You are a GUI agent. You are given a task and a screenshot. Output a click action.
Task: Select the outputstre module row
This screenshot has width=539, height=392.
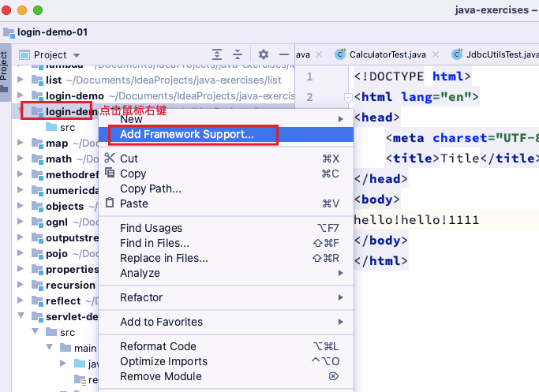click(55, 237)
